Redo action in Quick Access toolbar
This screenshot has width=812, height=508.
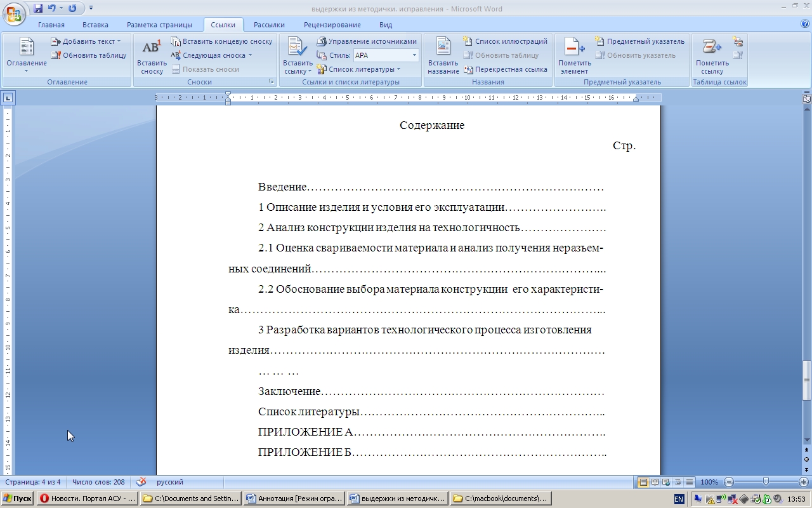coord(72,8)
